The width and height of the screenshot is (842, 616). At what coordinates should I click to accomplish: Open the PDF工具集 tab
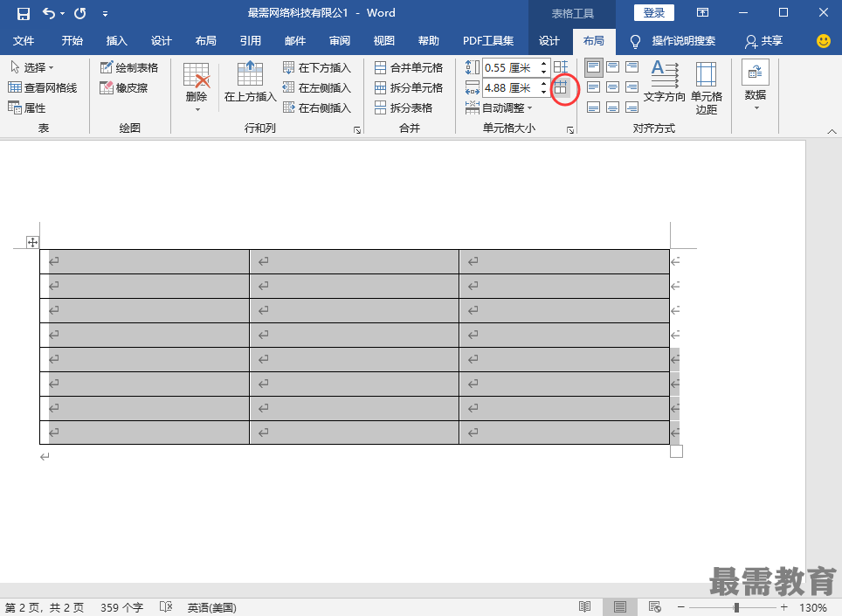click(x=488, y=41)
